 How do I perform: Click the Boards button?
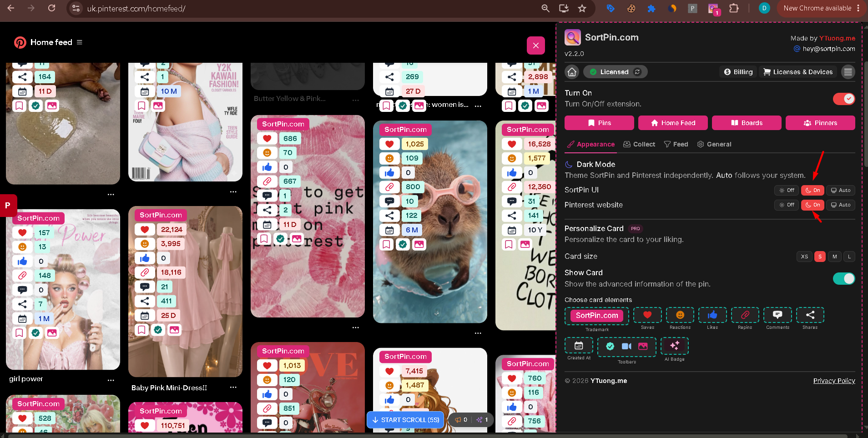[747, 123]
